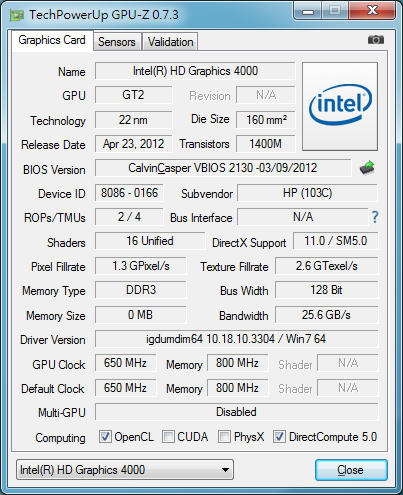Click the GPU Clock row Shader N/A field
403x495 pixels.
(x=348, y=363)
